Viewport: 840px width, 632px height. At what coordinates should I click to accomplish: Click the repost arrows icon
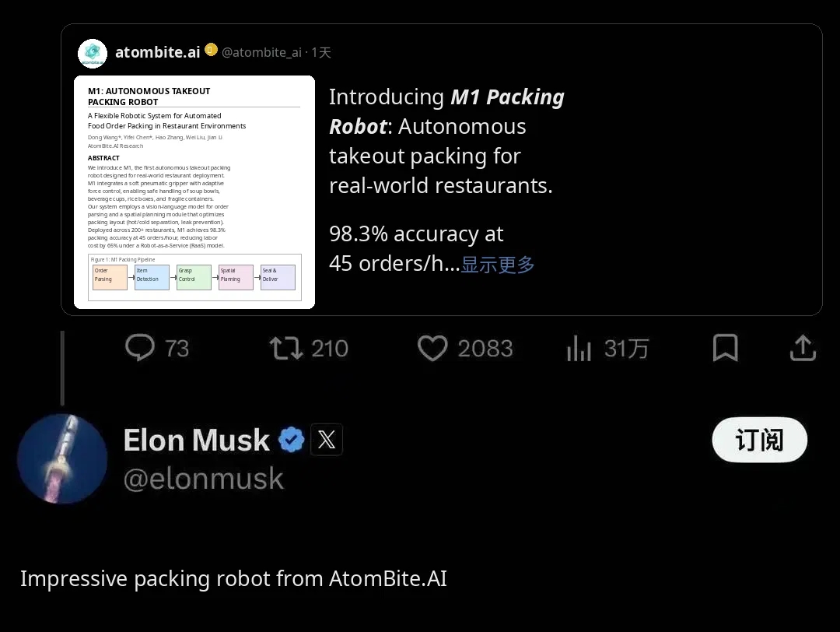click(285, 348)
